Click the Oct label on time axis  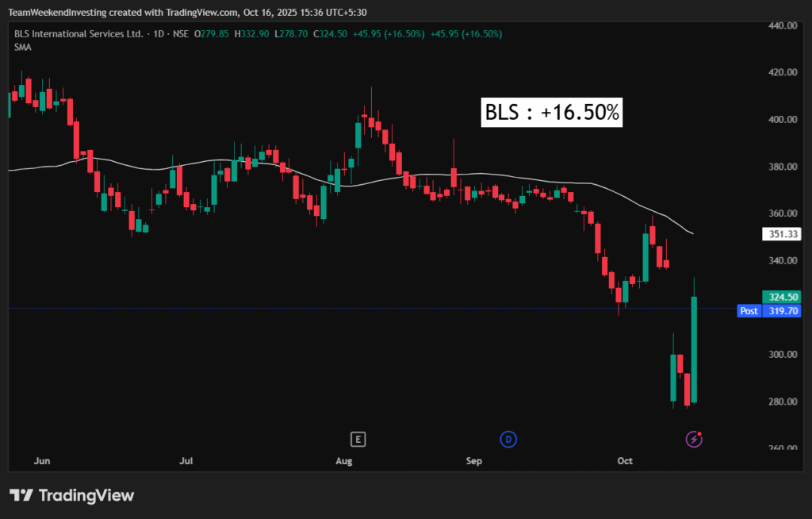coord(626,460)
